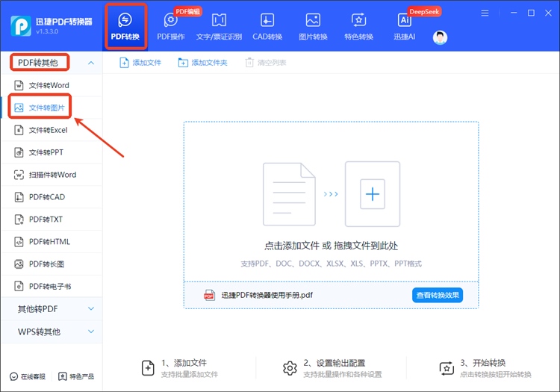560x392 pixels.
Task: Select 文件转PPT icon in sidebar
Action: 19,152
